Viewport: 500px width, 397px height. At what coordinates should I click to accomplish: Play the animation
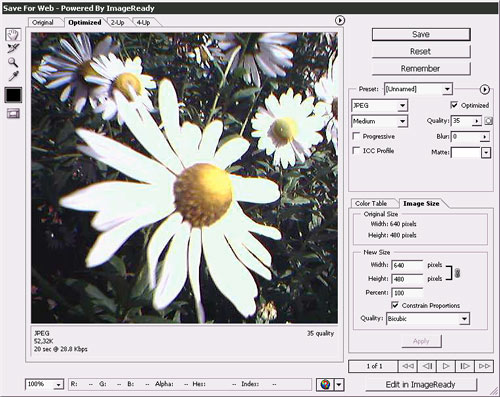click(446, 366)
